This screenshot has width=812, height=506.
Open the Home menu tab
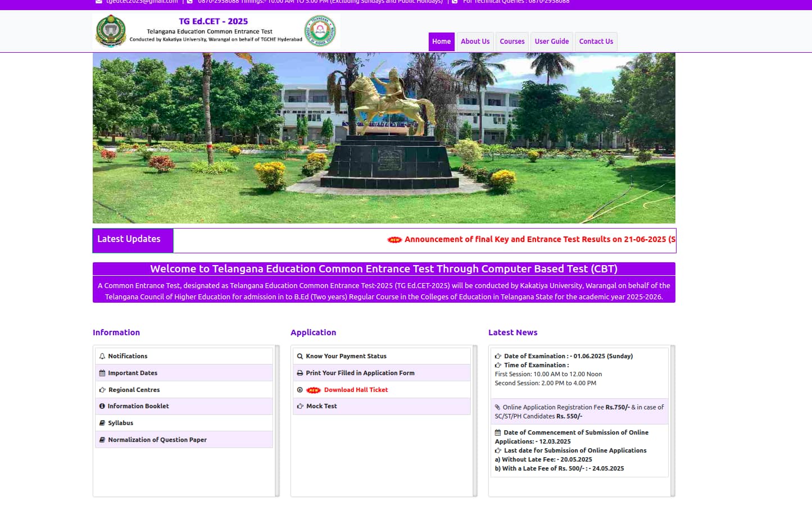441,42
